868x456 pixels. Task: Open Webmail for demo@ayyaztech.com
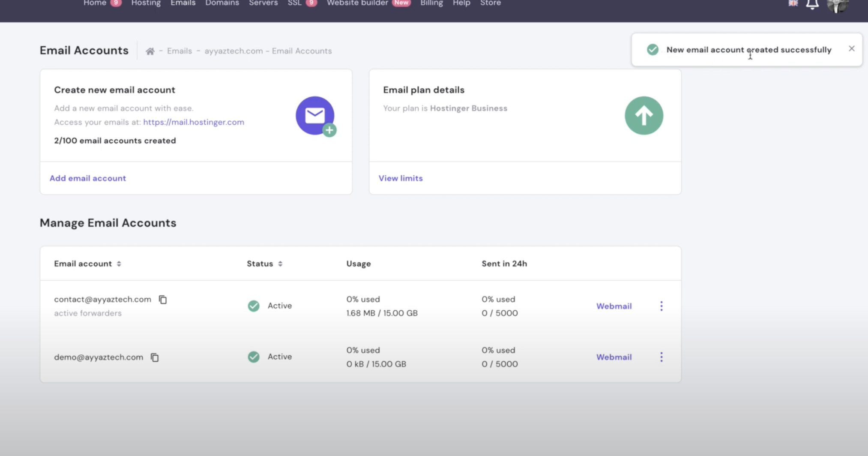coord(614,357)
